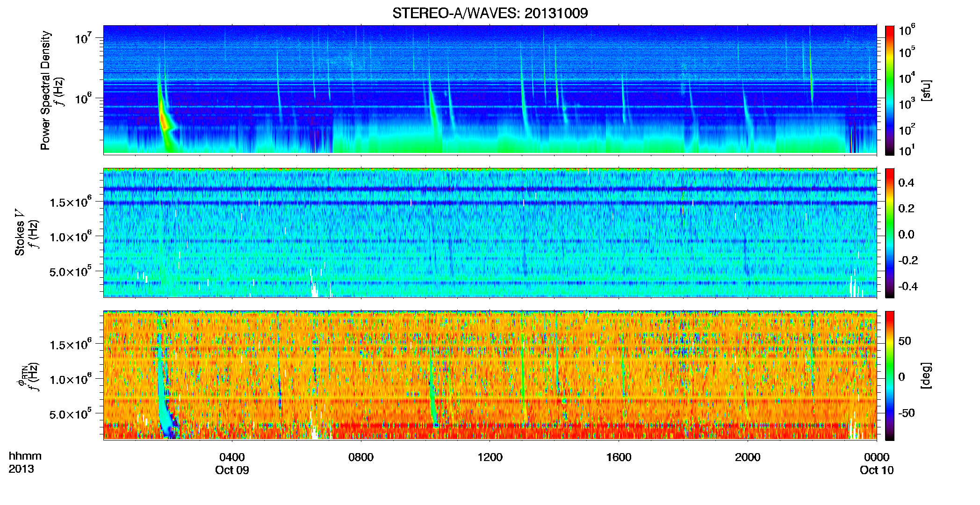Select the 10^2 value on sfu color bar
This screenshot has width=980, height=505.
click(907, 130)
